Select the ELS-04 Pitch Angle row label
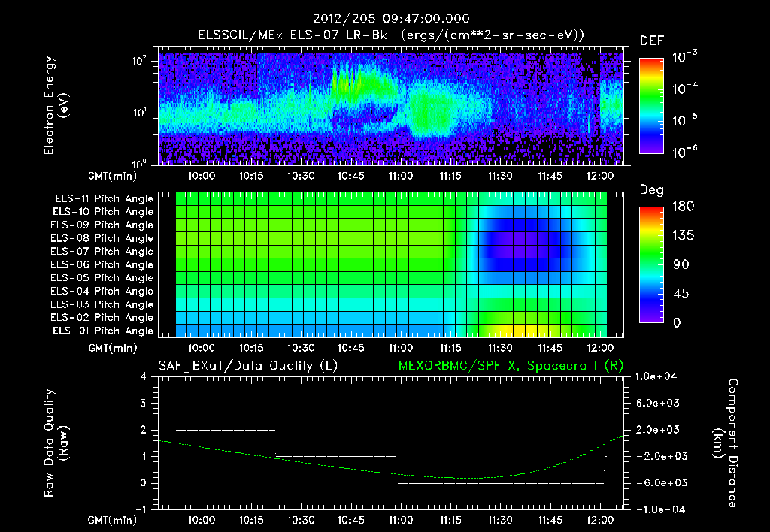The height and width of the screenshot is (532, 770). coord(102,291)
